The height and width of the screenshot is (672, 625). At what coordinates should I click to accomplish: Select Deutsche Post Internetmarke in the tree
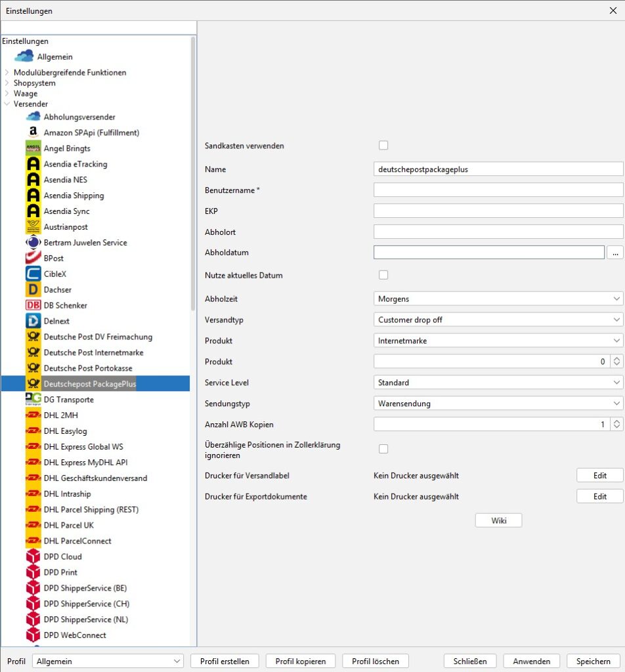pos(93,352)
